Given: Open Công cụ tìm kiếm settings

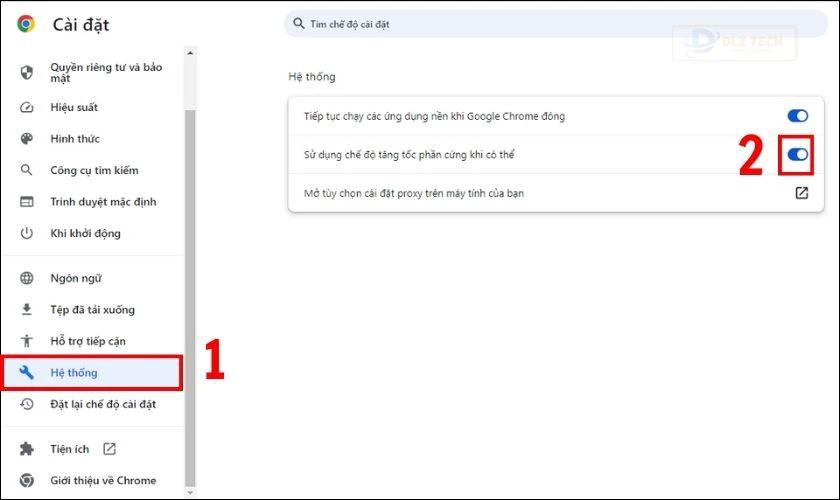Looking at the screenshot, I should [92, 170].
